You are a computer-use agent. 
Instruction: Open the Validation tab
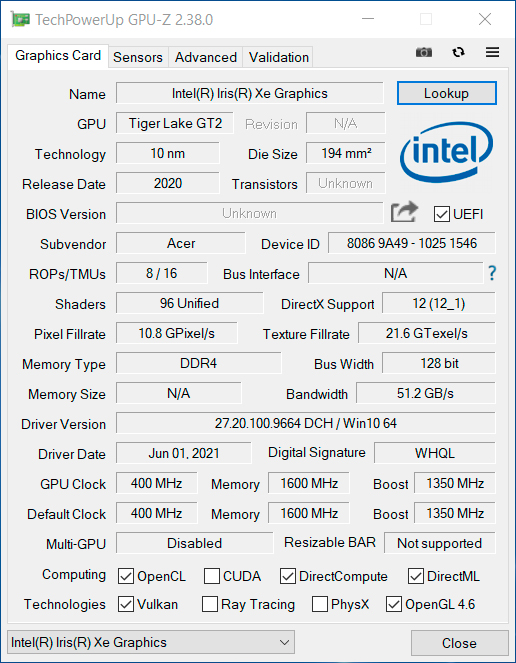coord(278,57)
